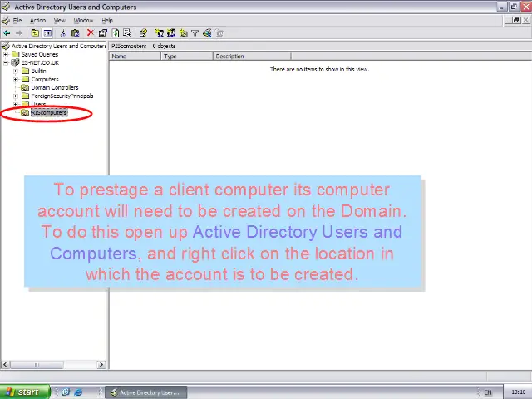Viewport: 532px width, 399px height.
Task: Click the Back arrow in the toolbar
Action: pos(7,33)
